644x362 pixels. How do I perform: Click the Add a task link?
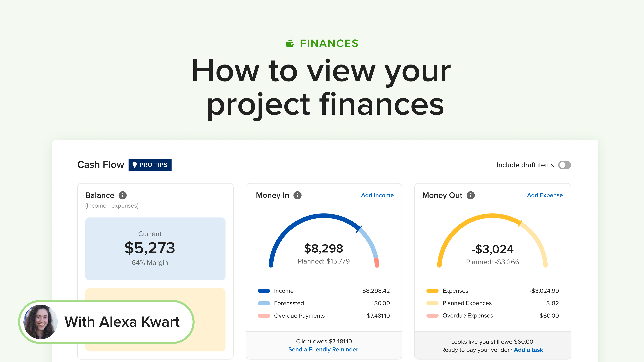click(x=528, y=350)
